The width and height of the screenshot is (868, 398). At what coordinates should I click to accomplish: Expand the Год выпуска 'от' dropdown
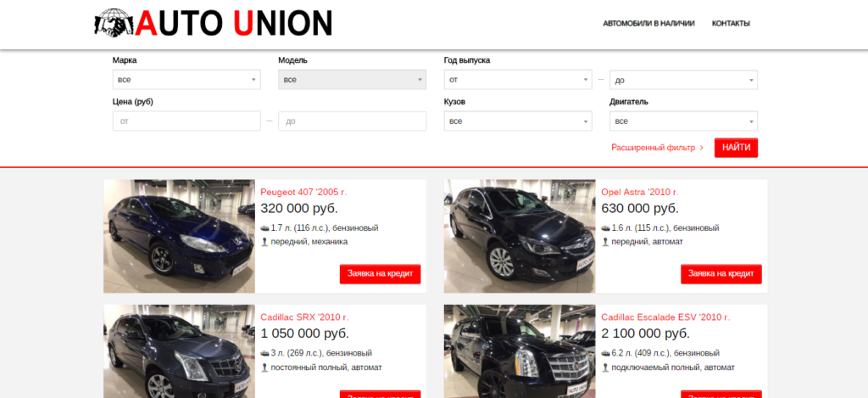click(x=518, y=80)
